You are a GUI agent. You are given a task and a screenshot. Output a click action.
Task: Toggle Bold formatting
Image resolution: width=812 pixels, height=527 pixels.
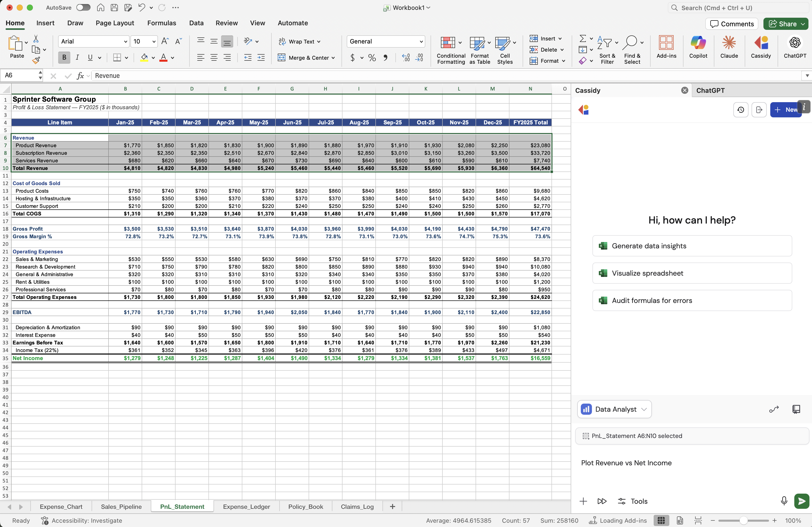[64, 58]
